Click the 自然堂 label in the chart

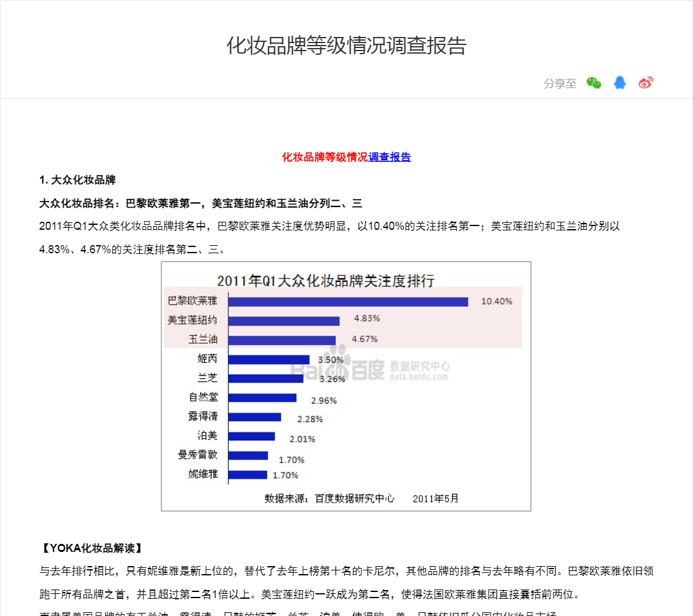203,397
